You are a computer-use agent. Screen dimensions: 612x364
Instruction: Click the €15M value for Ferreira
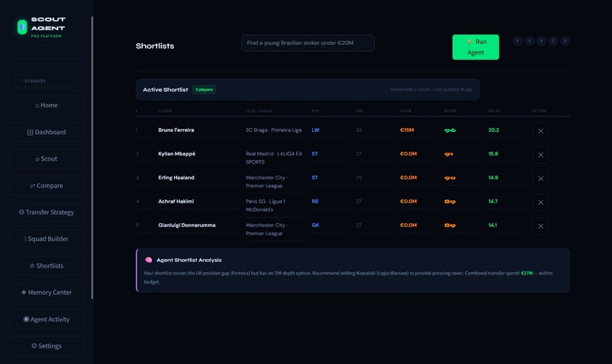pyautogui.click(x=407, y=130)
